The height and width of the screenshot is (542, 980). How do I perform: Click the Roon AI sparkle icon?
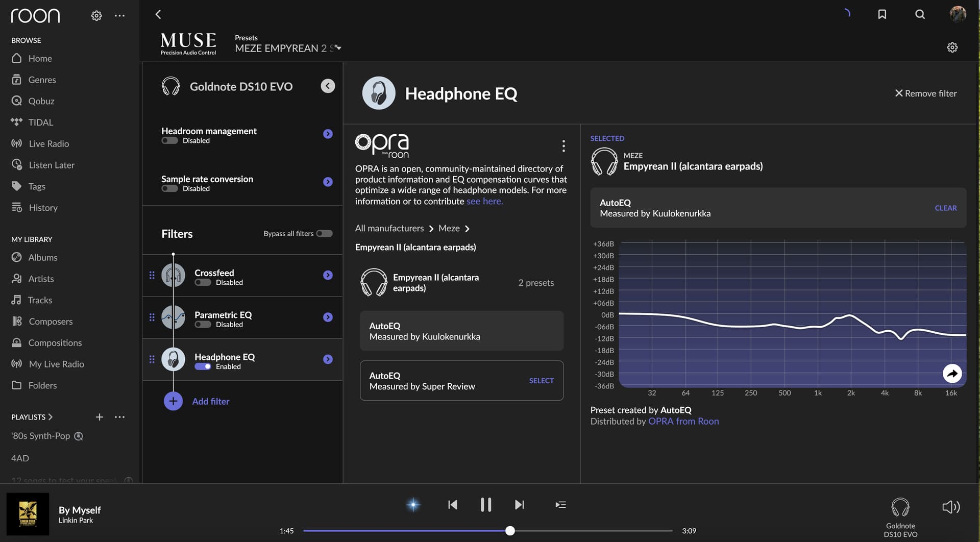[413, 505]
